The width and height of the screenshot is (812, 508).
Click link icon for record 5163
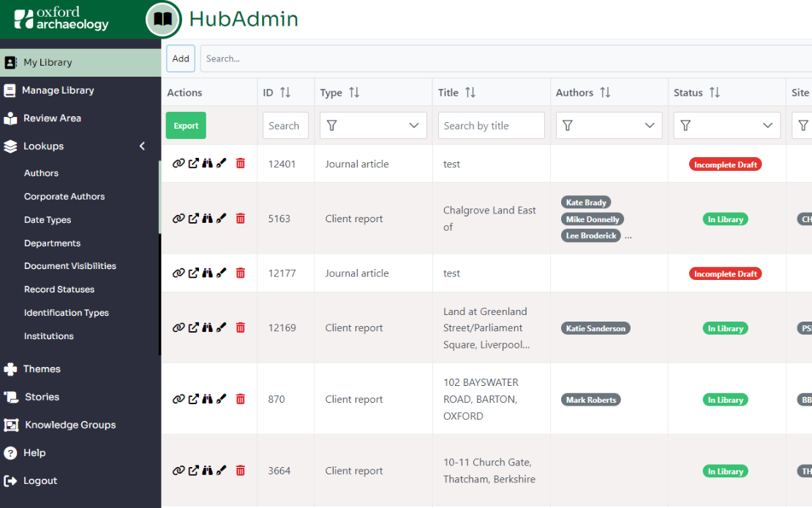coord(178,219)
